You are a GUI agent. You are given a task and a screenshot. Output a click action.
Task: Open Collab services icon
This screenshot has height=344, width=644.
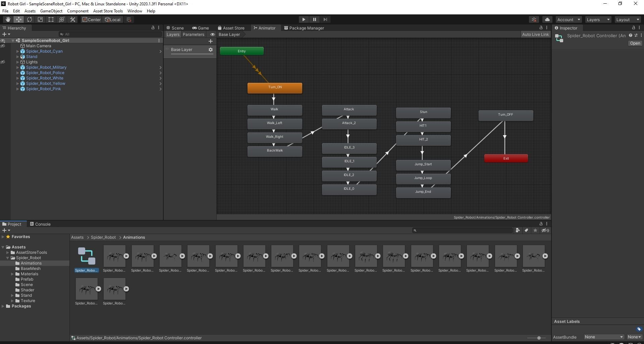[x=534, y=19]
